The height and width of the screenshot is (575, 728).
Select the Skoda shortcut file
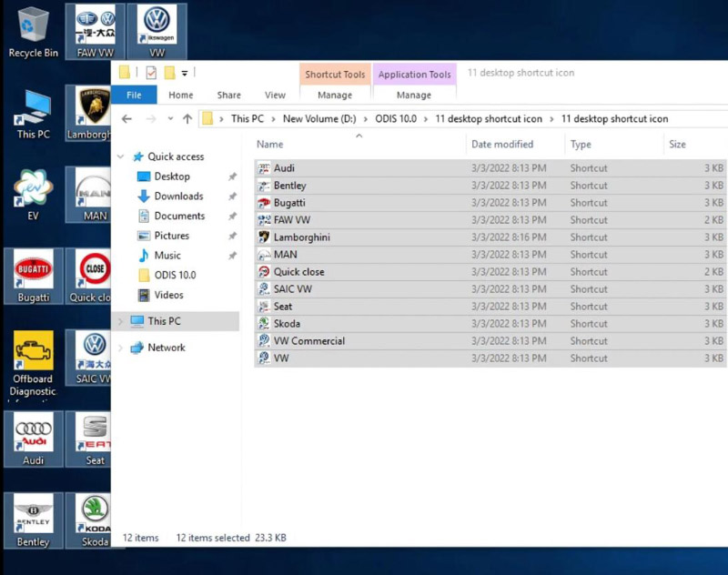(x=490, y=324)
